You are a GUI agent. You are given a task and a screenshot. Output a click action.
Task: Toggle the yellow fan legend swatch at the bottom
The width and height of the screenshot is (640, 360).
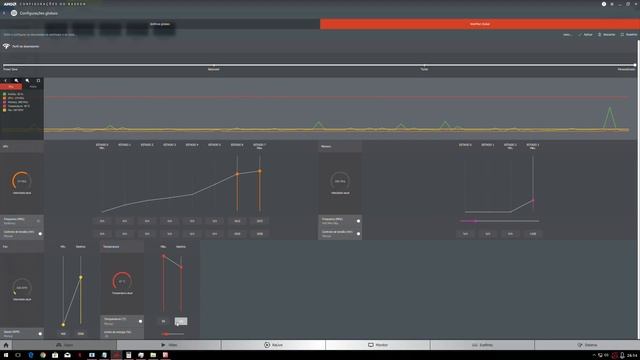[x=4, y=110]
